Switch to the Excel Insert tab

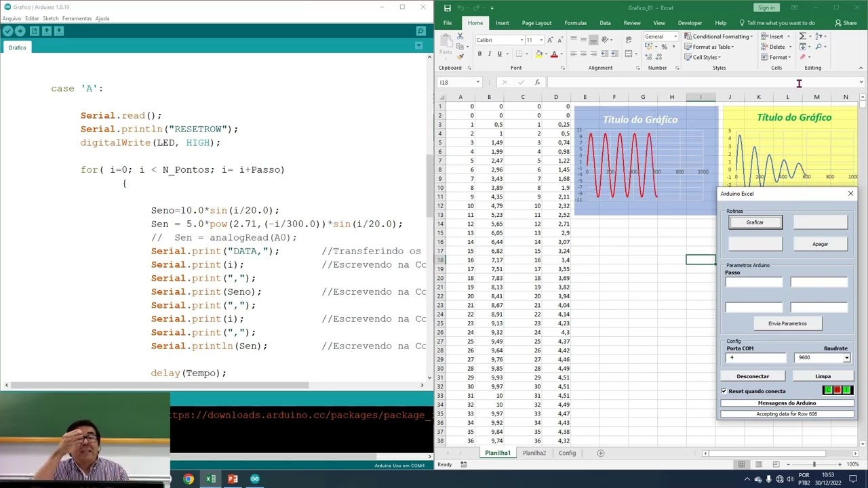502,23
